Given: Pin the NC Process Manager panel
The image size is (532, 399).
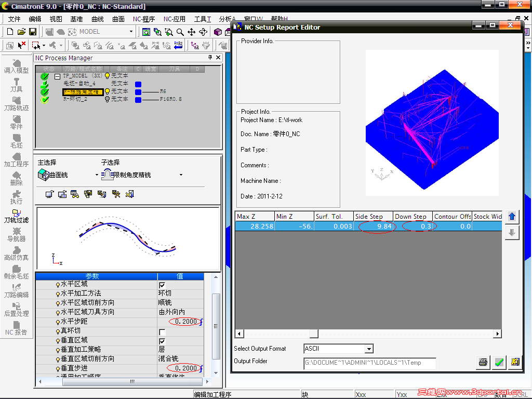Looking at the screenshot, I should [x=210, y=58].
